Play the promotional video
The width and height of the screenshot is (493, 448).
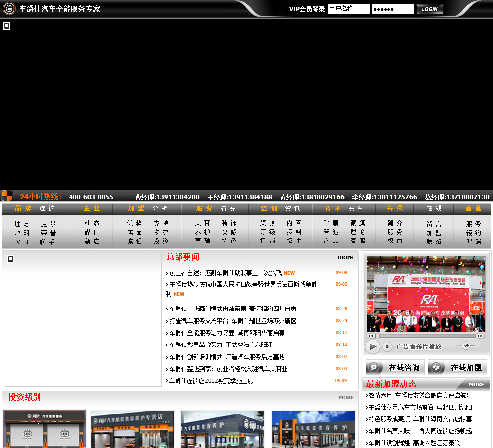(373, 347)
